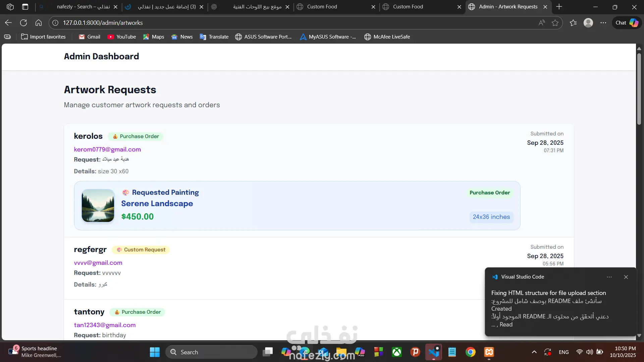
Task: Dismiss the Visual Studio Code notification
Action: click(x=626, y=277)
